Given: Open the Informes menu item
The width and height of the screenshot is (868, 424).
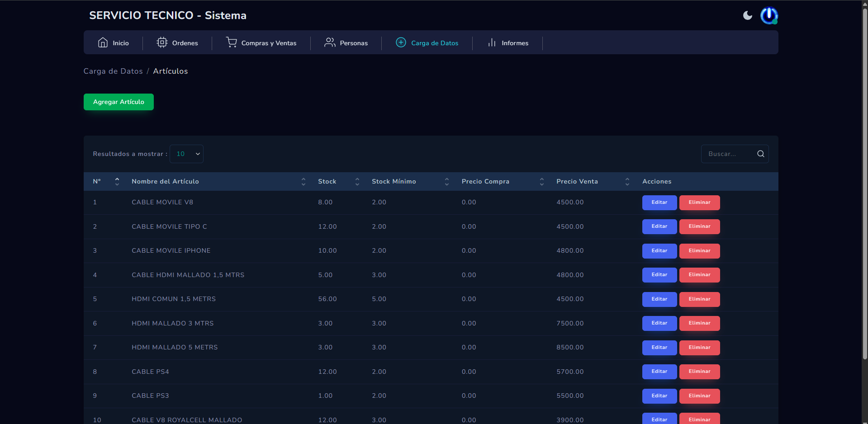Looking at the screenshot, I should pyautogui.click(x=514, y=43).
